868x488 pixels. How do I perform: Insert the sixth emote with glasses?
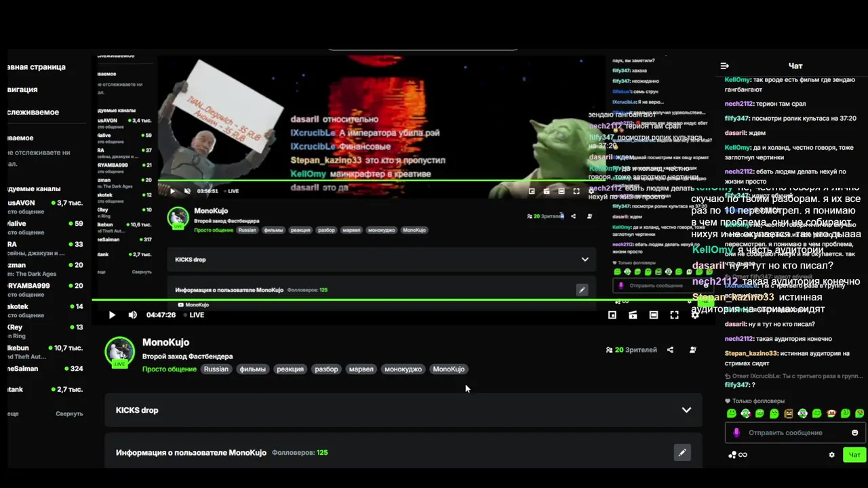pos(802,413)
